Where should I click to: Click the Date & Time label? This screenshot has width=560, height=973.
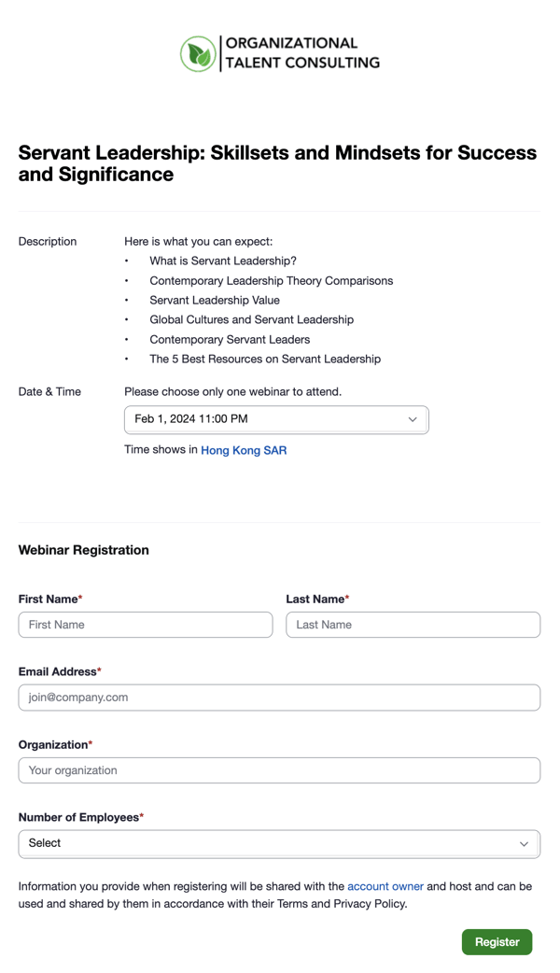click(x=49, y=391)
